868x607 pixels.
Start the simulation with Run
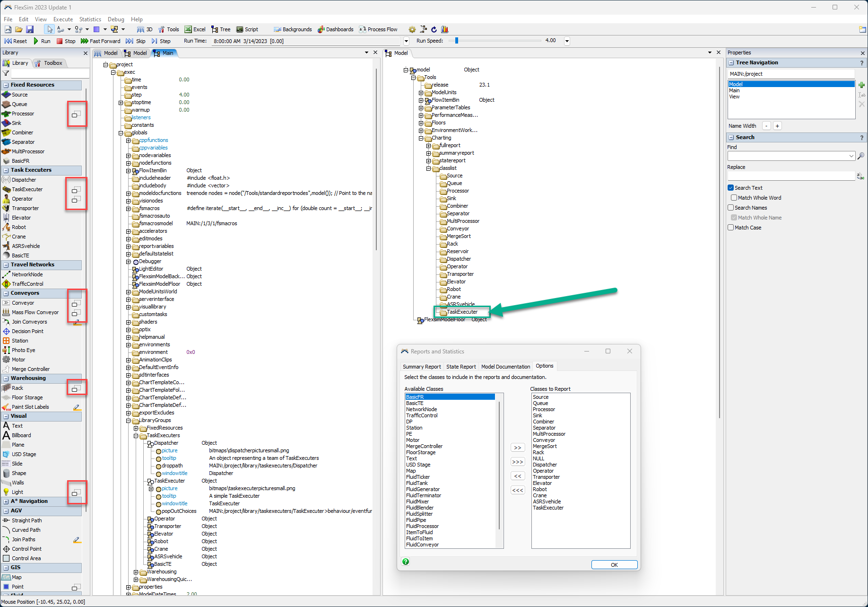[x=42, y=41]
